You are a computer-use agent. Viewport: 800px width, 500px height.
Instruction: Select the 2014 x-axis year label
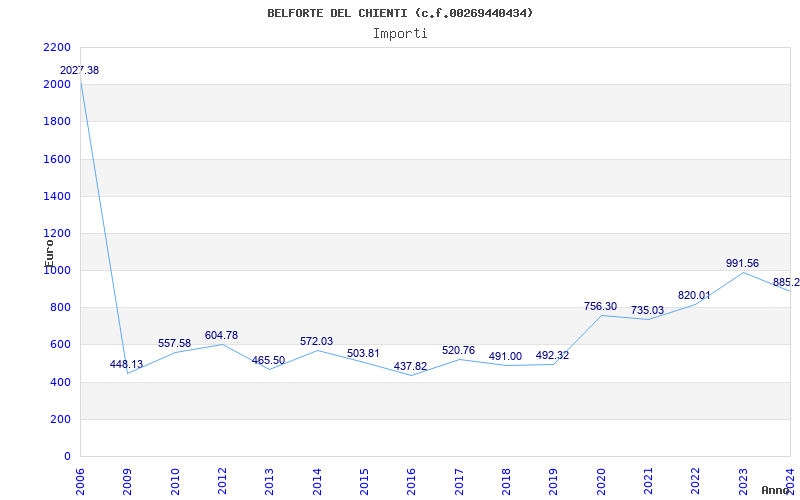317,482
